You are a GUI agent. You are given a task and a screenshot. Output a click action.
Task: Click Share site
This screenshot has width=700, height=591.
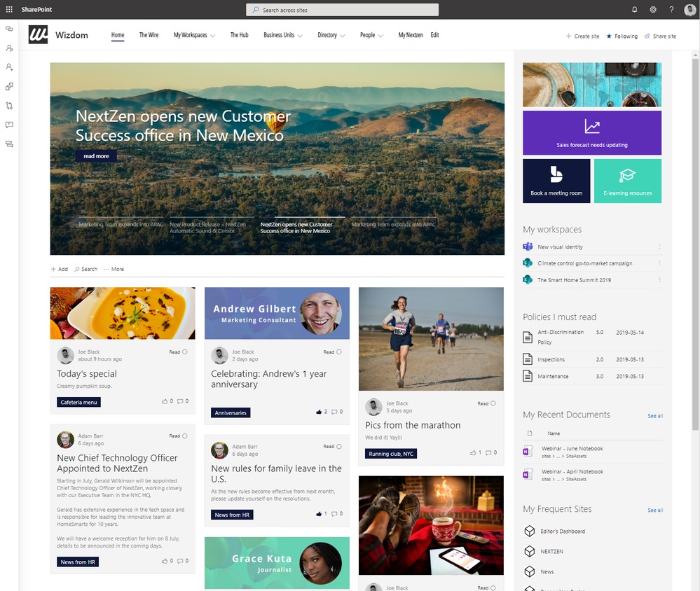(x=660, y=36)
